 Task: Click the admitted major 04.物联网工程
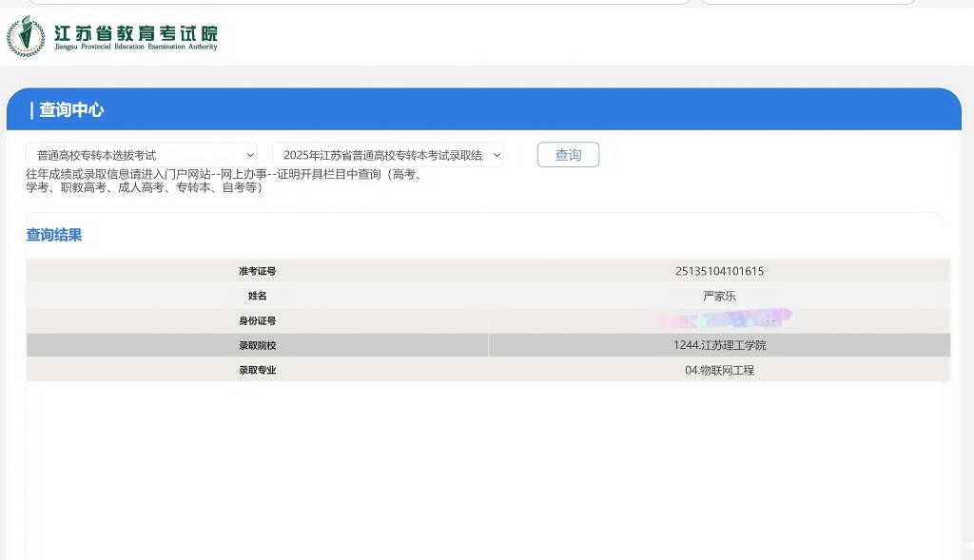click(719, 371)
